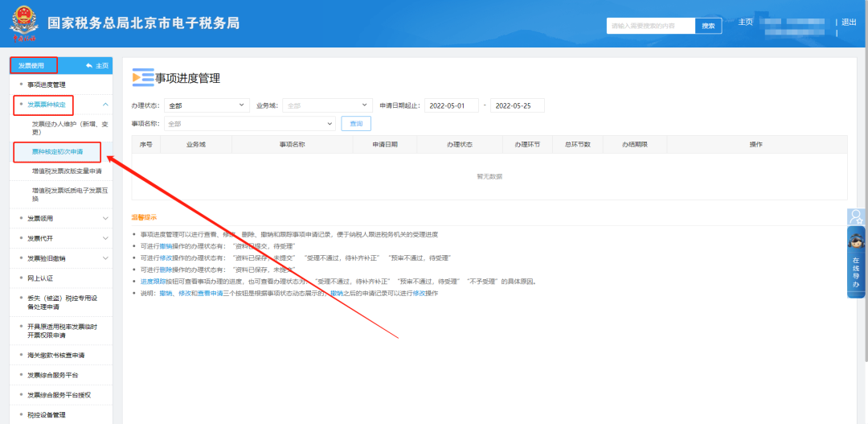Open the 业务域 dropdown

pyautogui.click(x=325, y=105)
